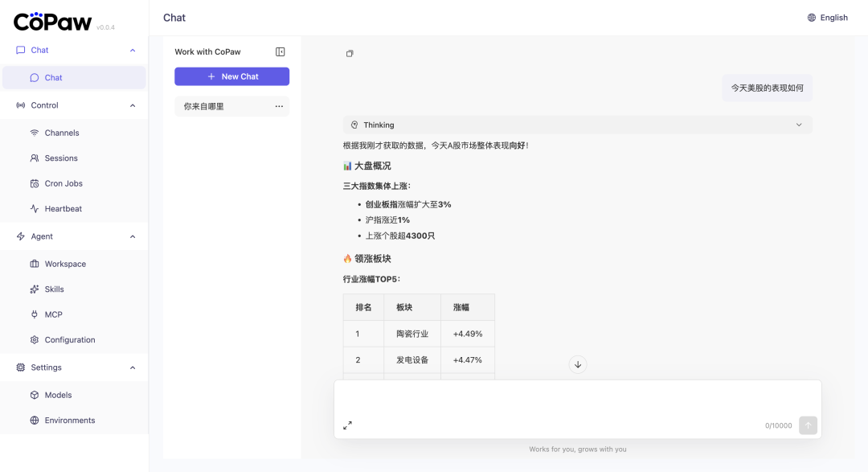Click the Settings chip icon
Screen dimensions: 868x472
click(x=20, y=367)
